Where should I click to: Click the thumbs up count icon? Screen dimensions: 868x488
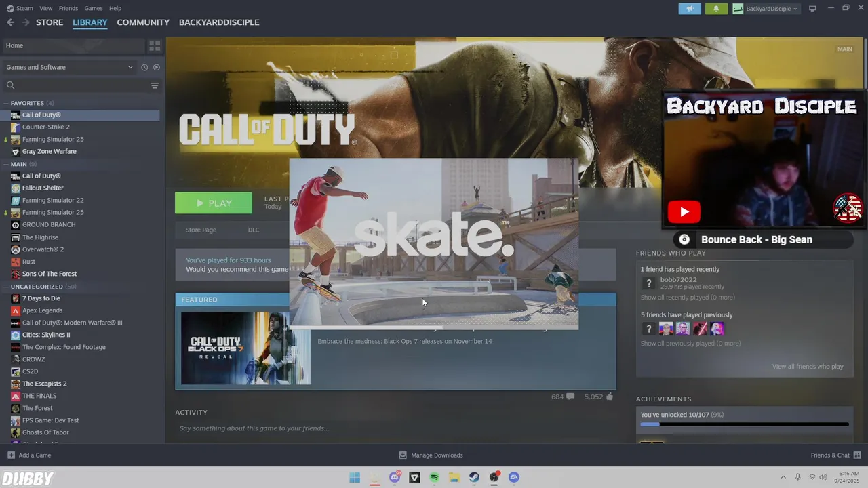click(x=610, y=396)
